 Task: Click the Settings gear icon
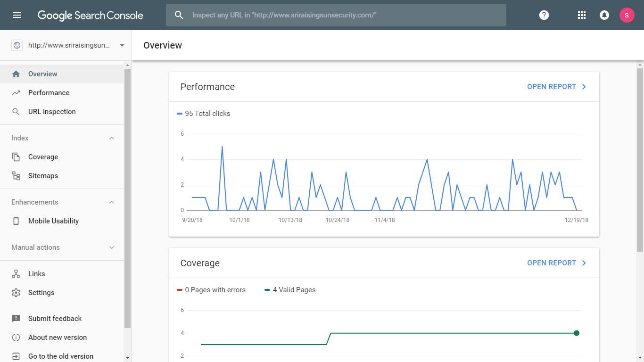point(16,293)
